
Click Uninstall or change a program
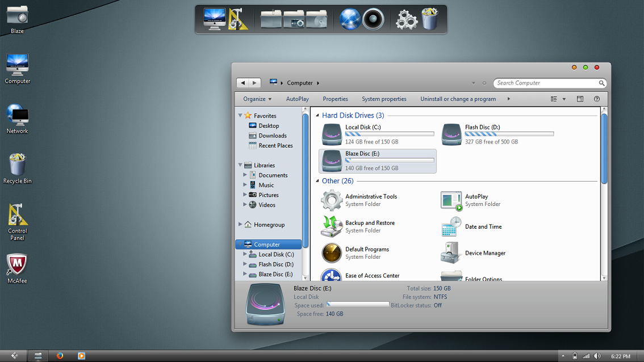point(458,99)
